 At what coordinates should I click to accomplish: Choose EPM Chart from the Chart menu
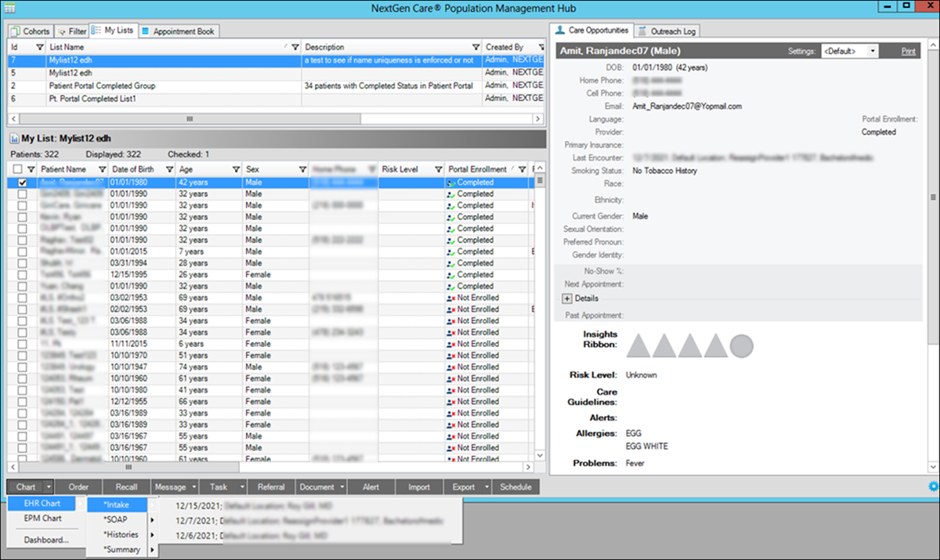(x=43, y=518)
